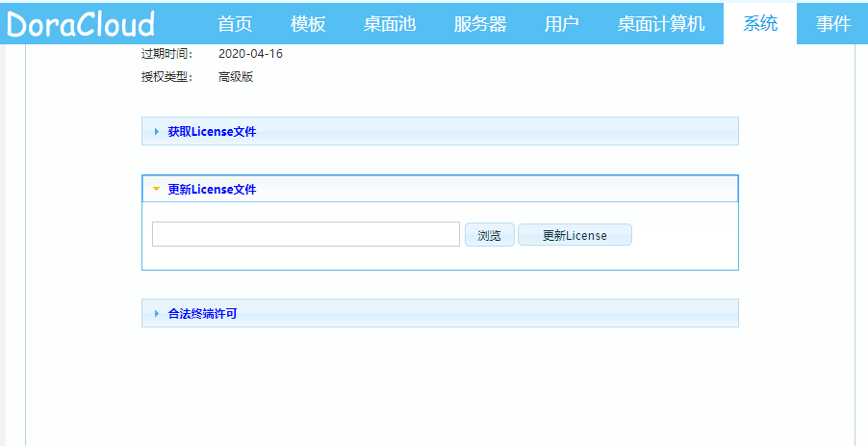Click the 高级版 license type value
The height and width of the screenshot is (446, 868).
coord(236,77)
